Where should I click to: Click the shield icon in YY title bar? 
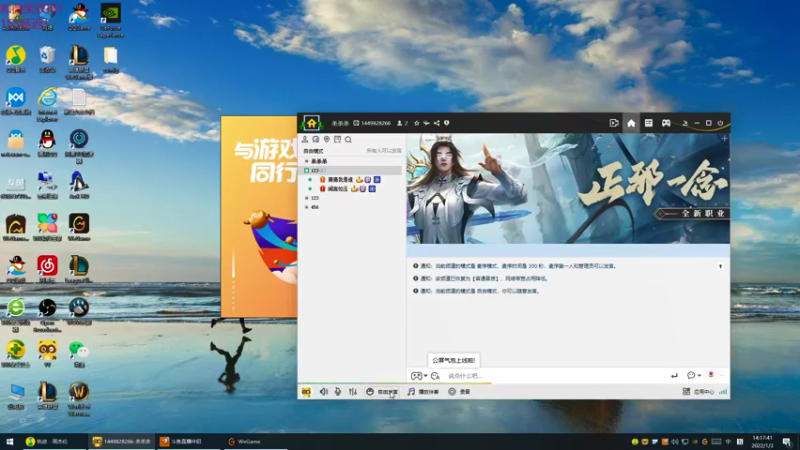point(446,123)
